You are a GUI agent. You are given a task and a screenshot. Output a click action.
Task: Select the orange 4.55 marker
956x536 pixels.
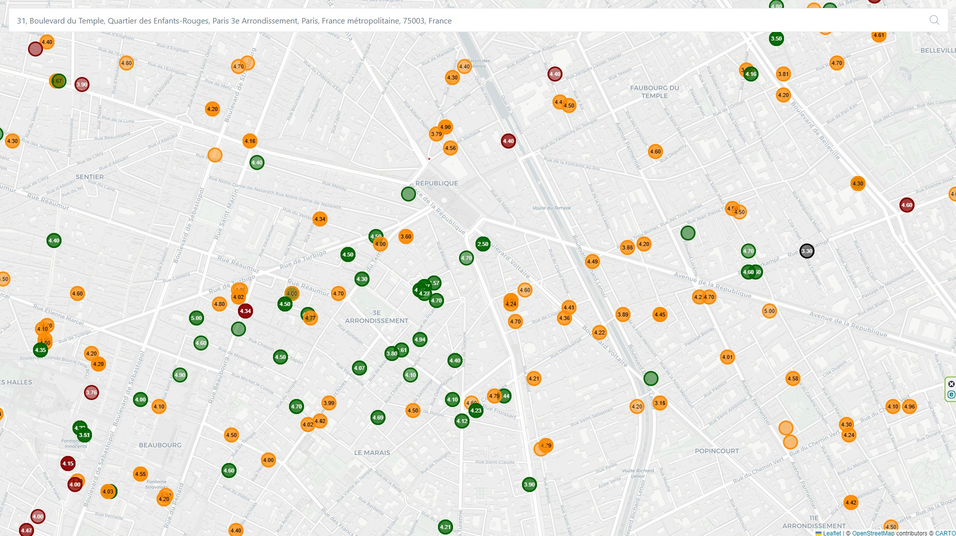pyautogui.click(x=140, y=474)
